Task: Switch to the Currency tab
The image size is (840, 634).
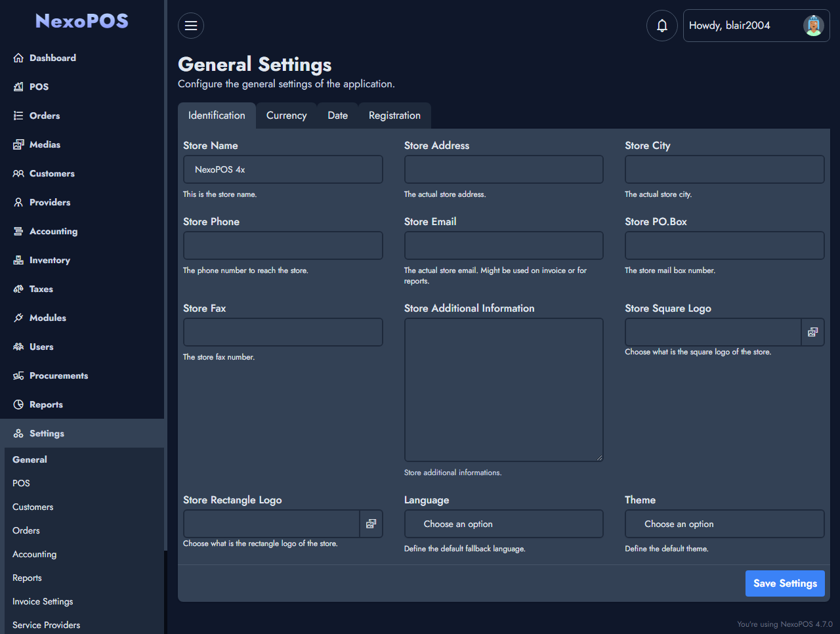Action: coord(287,116)
